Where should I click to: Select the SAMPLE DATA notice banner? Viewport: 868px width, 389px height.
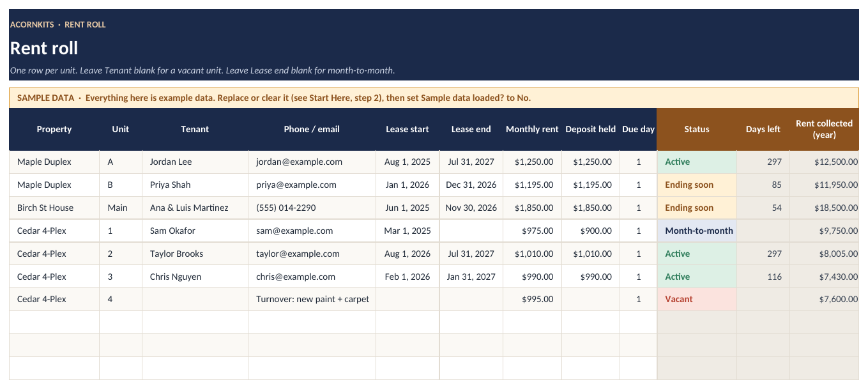point(434,98)
